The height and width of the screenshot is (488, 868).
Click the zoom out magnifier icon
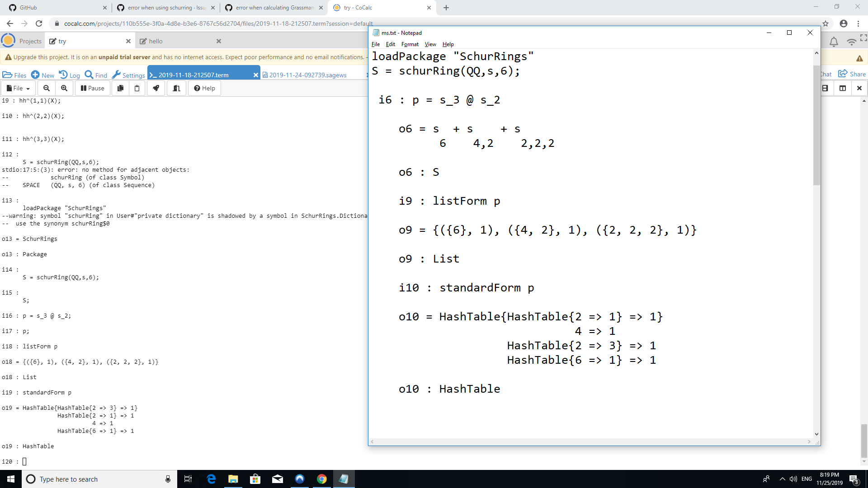(47, 88)
